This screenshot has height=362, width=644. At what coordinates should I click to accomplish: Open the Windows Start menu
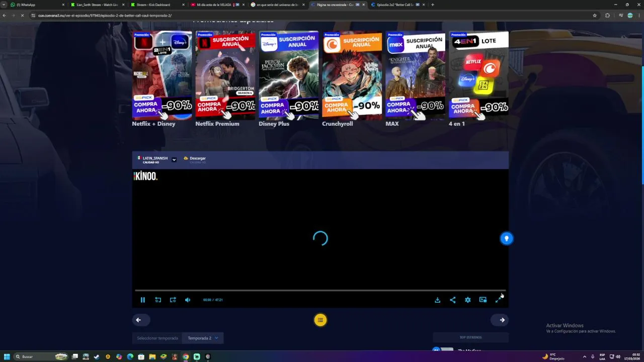click(x=7, y=356)
